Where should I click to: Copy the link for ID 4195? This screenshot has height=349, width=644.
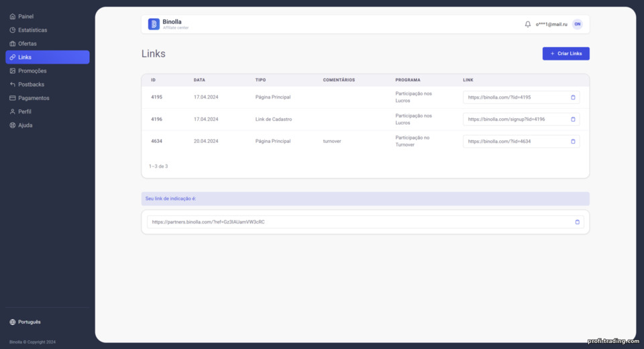click(573, 97)
